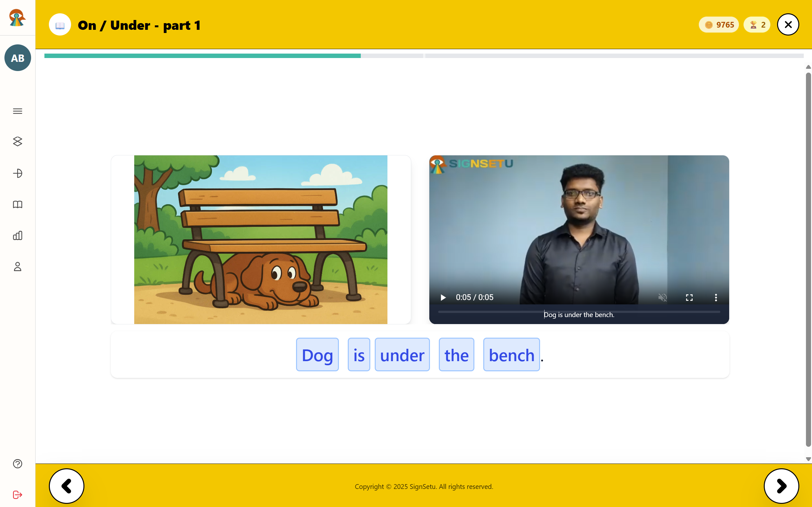The height and width of the screenshot is (507, 812).
Task: Open the video more options menu
Action: pyautogui.click(x=716, y=297)
